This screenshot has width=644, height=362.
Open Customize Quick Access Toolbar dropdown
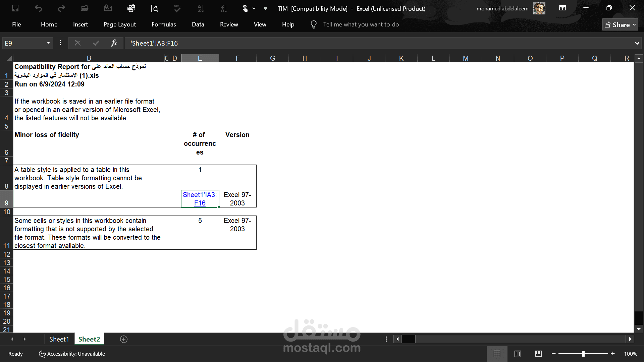click(x=265, y=8)
